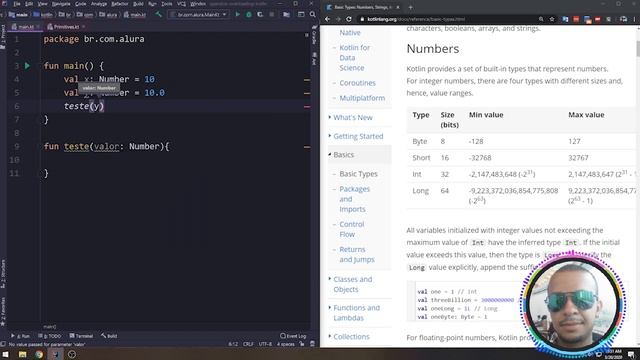Open a new browser tab
Viewport: 640px width, 360px height.
click(410, 7)
